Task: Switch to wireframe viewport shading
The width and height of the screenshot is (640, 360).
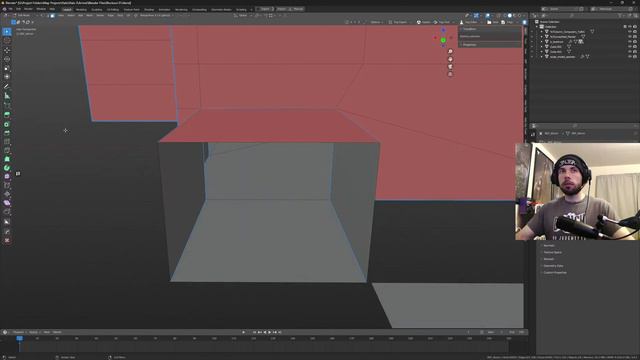Action: pyautogui.click(x=505, y=16)
